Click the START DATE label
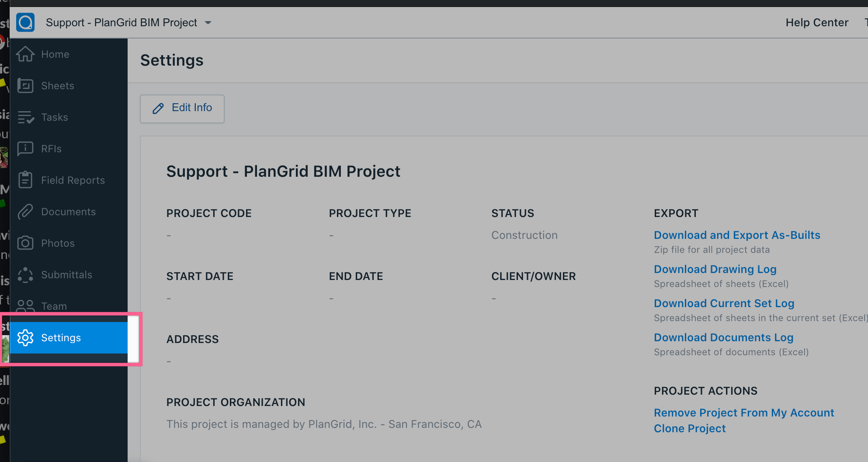Screen dimensions: 868x462 click(x=200, y=276)
